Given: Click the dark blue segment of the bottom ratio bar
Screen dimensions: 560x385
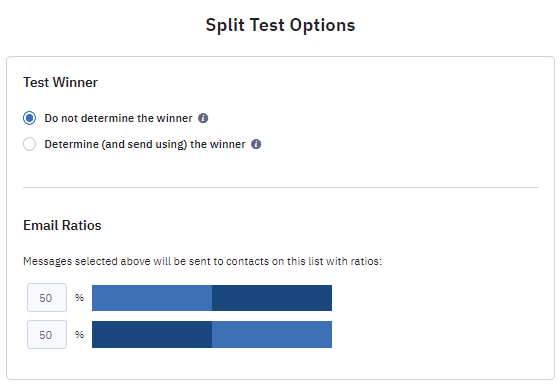Looking at the screenshot, I should (x=152, y=334).
